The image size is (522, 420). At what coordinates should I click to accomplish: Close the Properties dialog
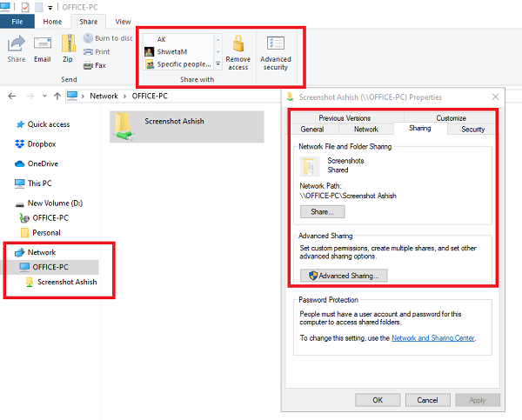pyautogui.click(x=495, y=97)
